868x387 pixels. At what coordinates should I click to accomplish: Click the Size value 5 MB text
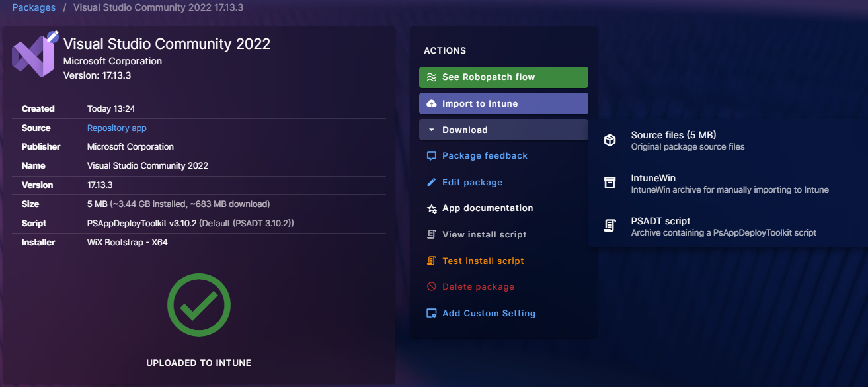pos(97,204)
